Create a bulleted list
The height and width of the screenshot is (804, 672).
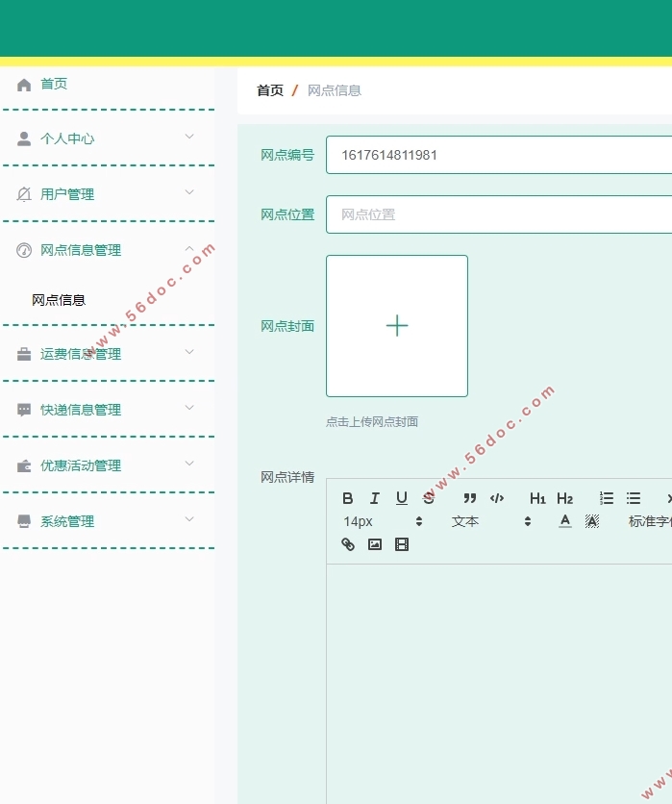pyautogui.click(x=634, y=498)
